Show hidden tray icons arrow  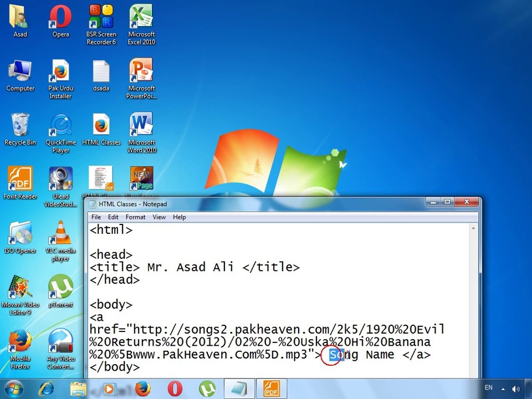coord(503,389)
